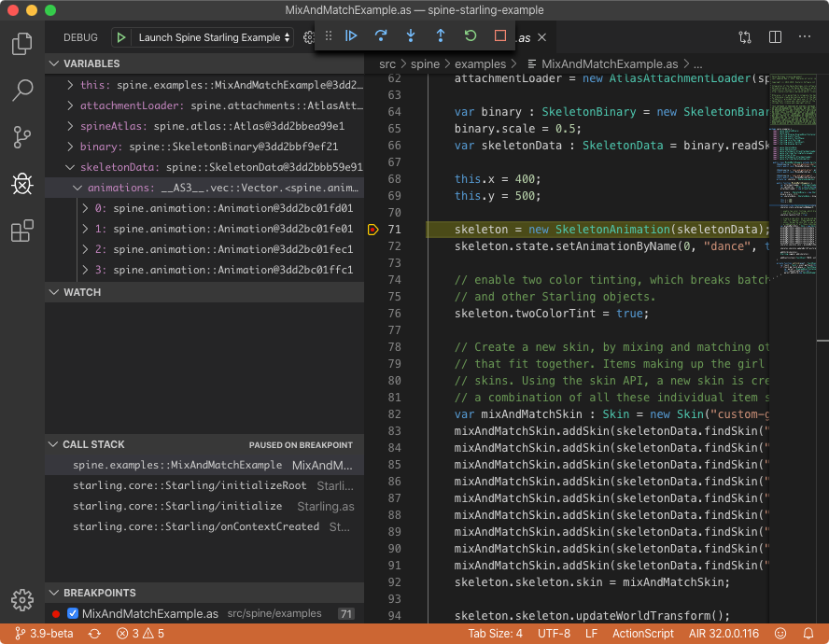Stop debugging with the red square icon
The height and width of the screenshot is (644, 829).
click(x=499, y=36)
